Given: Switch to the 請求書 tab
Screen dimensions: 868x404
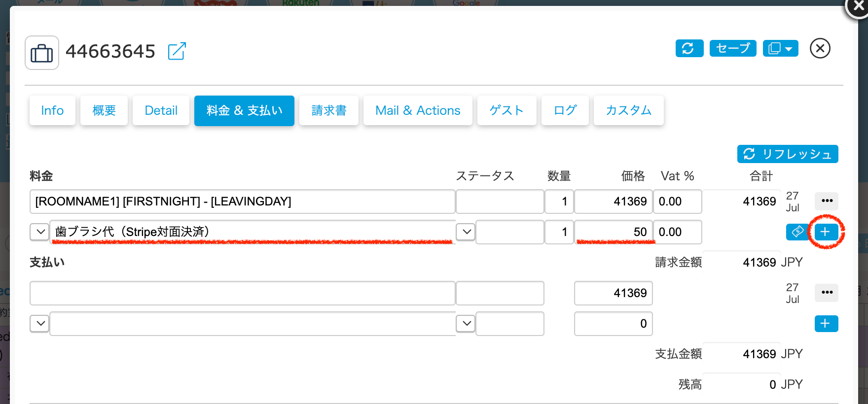Looking at the screenshot, I should coord(328,110).
